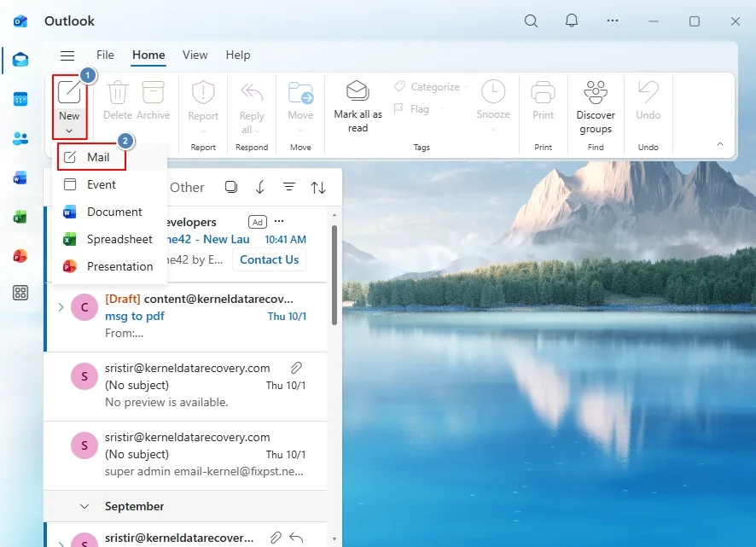The image size is (756, 547).
Task: Expand the Move dropdown chevron
Action: pos(300,131)
